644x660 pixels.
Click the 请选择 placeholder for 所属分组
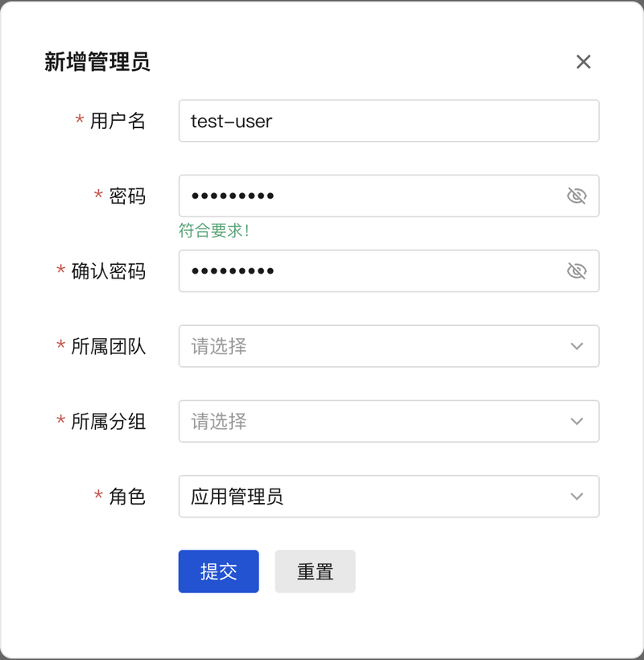tap(219, 421)
